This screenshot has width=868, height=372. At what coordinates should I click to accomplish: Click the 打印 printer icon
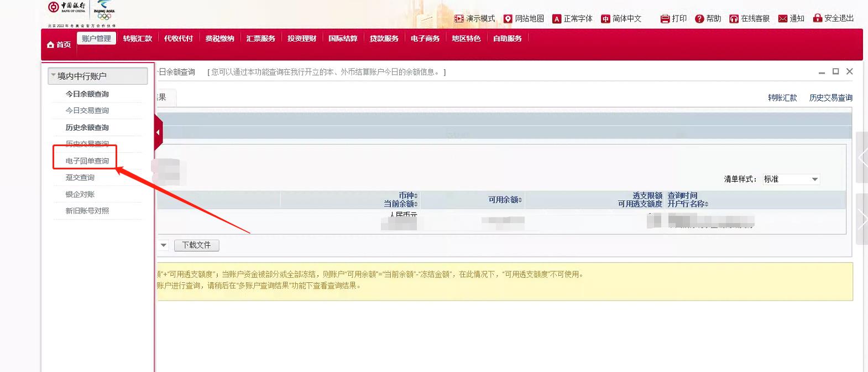click(x=665, y=19)
